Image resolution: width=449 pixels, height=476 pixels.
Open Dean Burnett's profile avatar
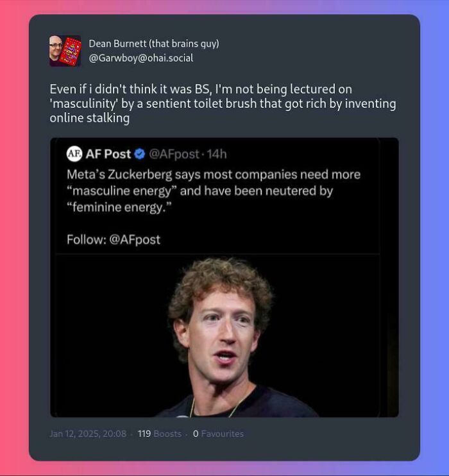65,51
